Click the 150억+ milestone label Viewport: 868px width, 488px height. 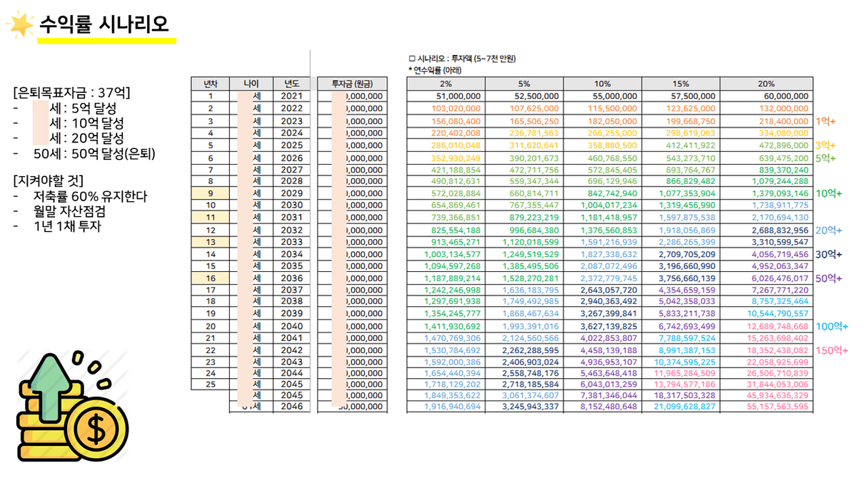pyautogui.click(x=832, y=350)
